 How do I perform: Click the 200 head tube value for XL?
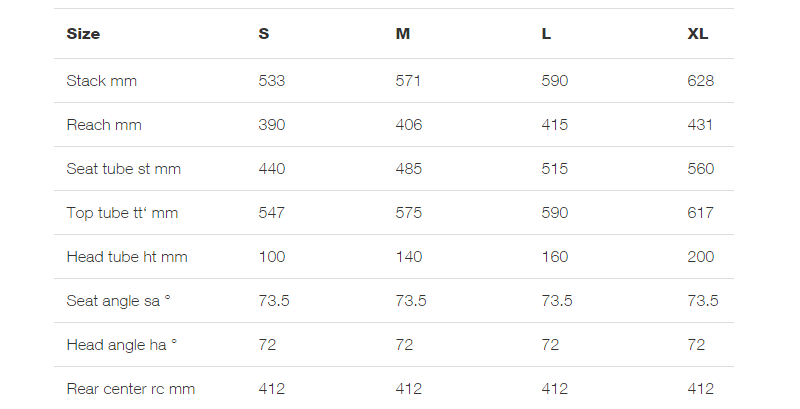pos(701,257)
